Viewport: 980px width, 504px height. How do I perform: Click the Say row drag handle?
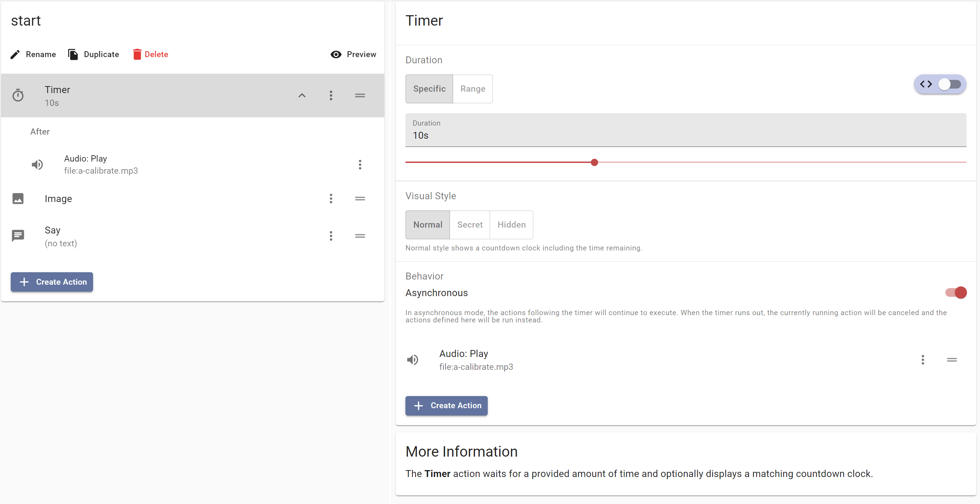pos(360,236)
